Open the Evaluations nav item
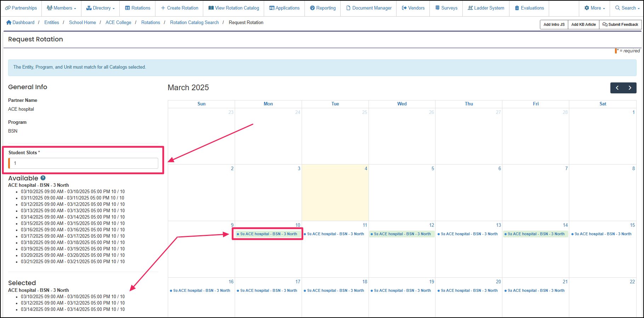 point(529,8)
